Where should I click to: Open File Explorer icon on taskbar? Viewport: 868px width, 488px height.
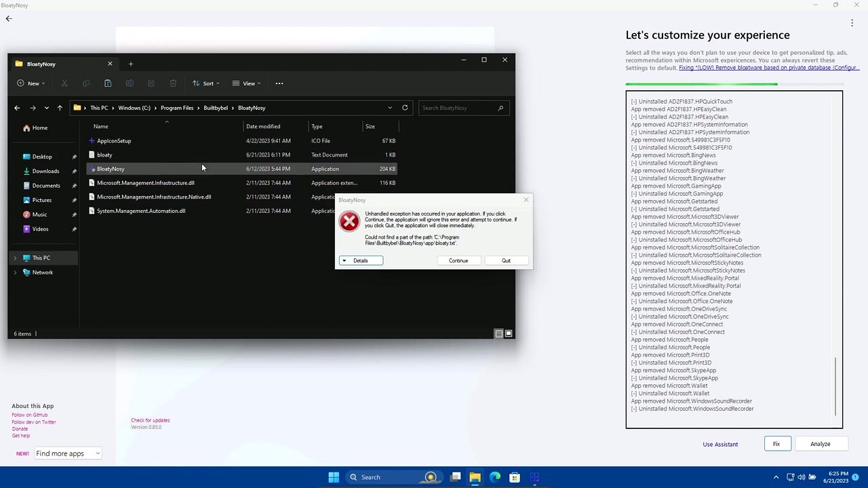(x=475, y=476)
